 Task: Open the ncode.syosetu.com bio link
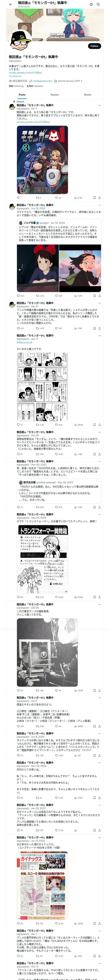(25, 73)
